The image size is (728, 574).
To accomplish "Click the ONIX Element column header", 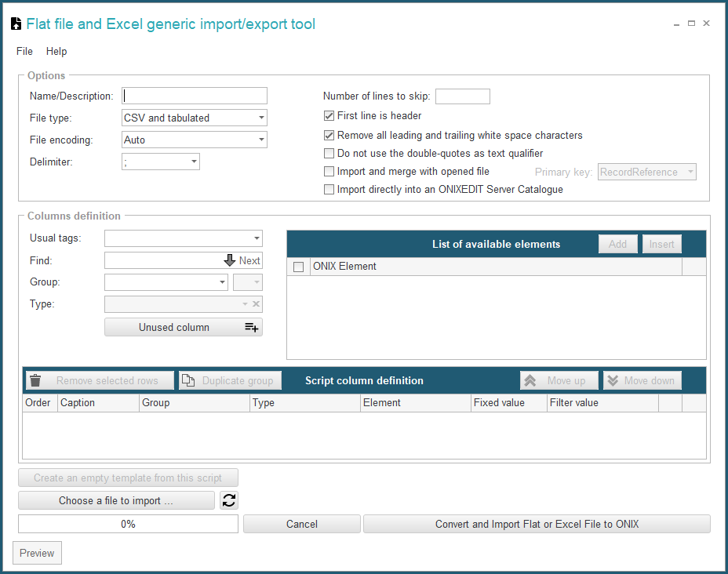I will coord(496,267).
